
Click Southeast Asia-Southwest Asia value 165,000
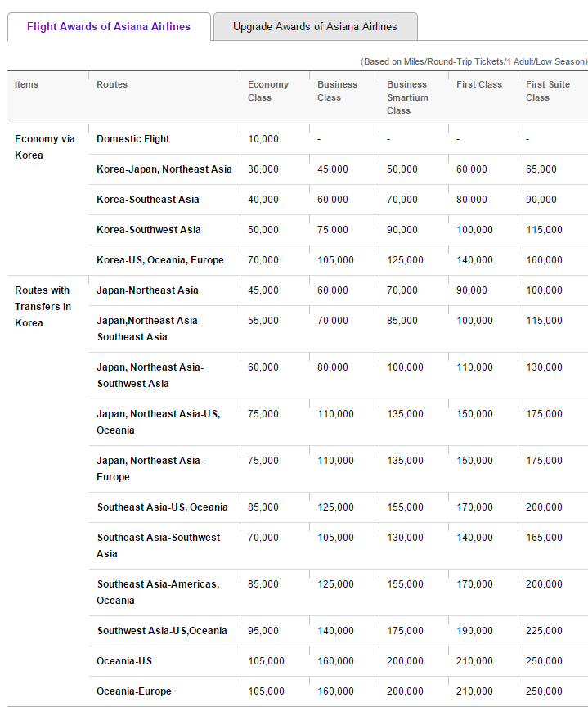coord(544,538)
